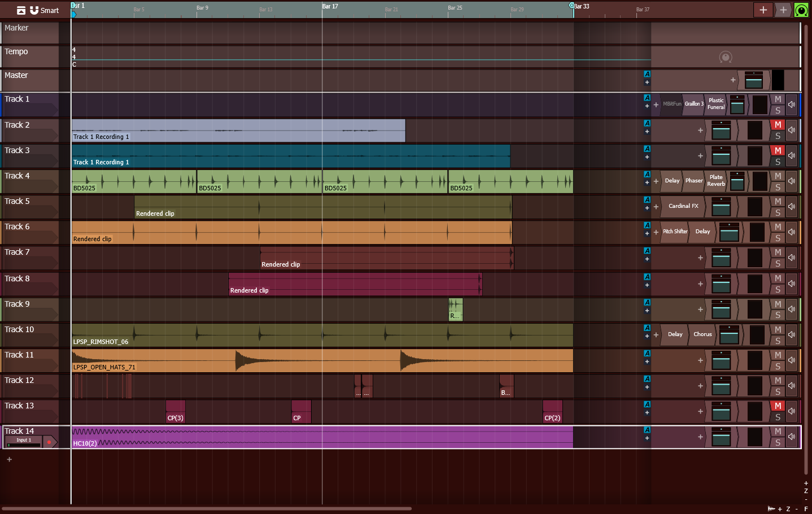
Task: Open the Smart snap mode dropdown
Action: pyautogui.click(x=50, y=10)
